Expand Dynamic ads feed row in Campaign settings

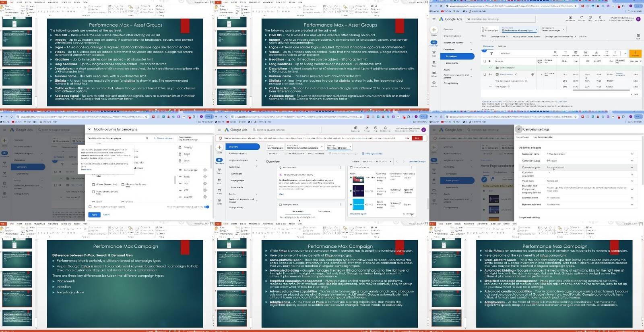pyautogui.click(x=632, y=205)
